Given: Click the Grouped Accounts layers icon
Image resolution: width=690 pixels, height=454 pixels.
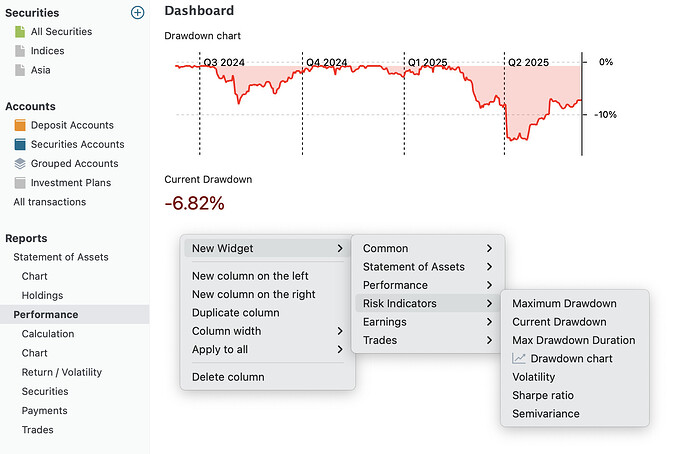Looking at the screenshot, I should coord(20,163).
